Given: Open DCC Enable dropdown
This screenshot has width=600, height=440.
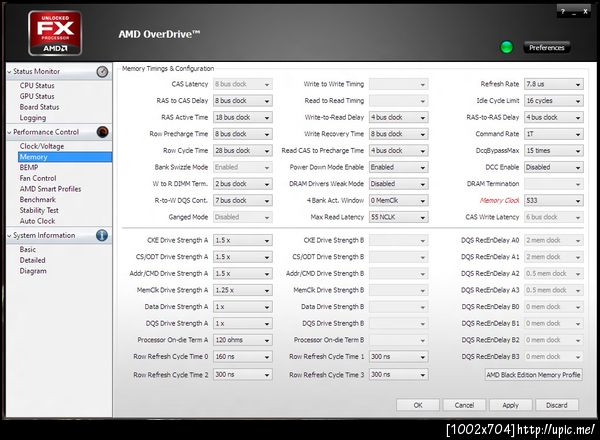Looking at the screenshot, I should coord(554,167).
